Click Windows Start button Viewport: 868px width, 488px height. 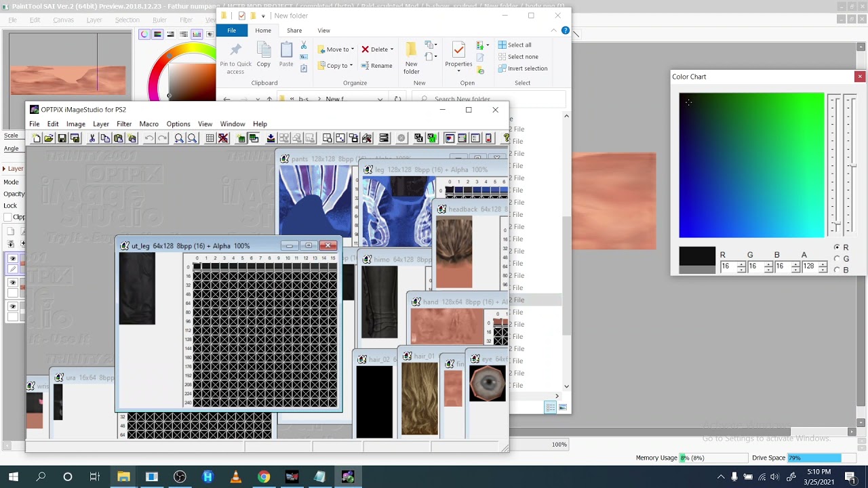(x=13, y=477)
